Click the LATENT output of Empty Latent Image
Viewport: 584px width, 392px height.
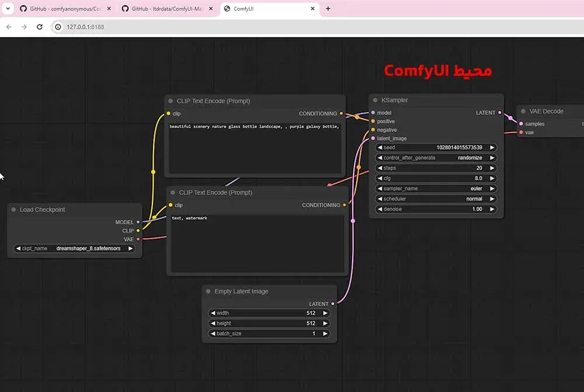333,304
